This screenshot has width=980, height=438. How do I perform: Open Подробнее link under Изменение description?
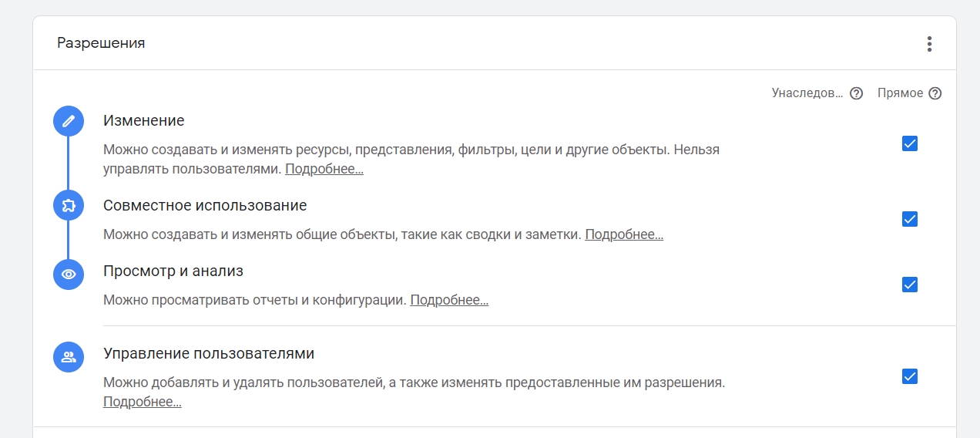(x=324, y=169)
